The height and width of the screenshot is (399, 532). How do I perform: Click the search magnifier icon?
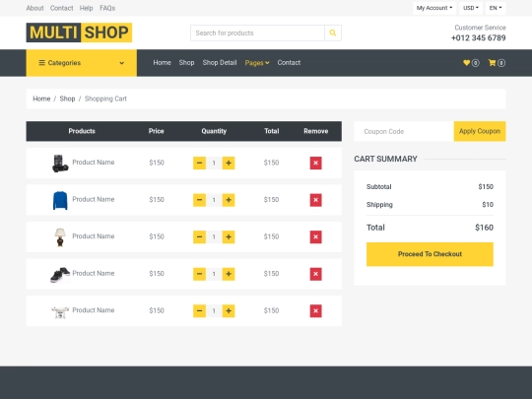click(x=333, y=33)
